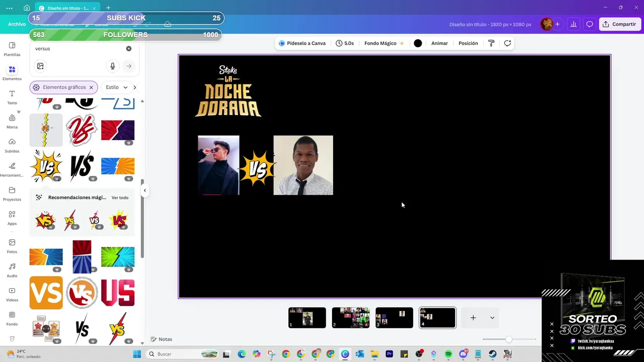This screenshot has width=644, height=362.
Task: Open the Subidos uploads panel
Action: pyautogui.click(x=12, y=145)
